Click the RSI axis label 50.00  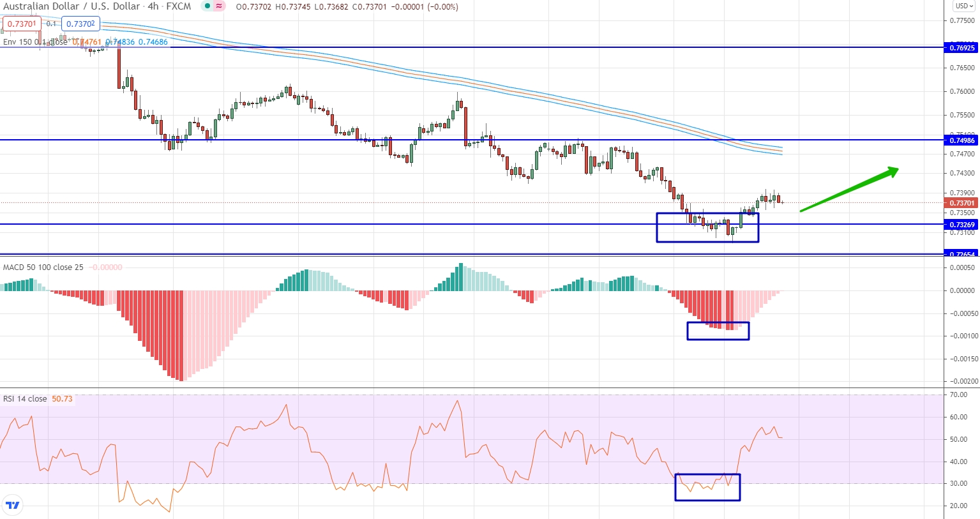[958, 439]
